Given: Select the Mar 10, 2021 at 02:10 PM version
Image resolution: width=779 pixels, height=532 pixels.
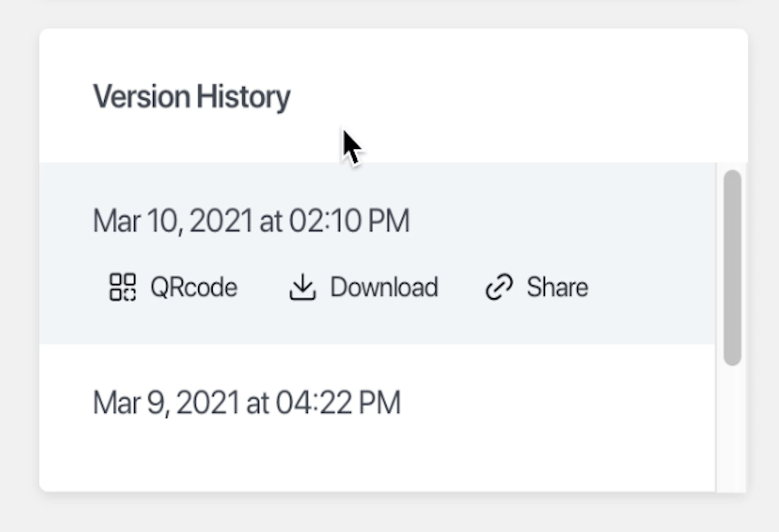Looking at the screenshot, I should tap(377, 253).
